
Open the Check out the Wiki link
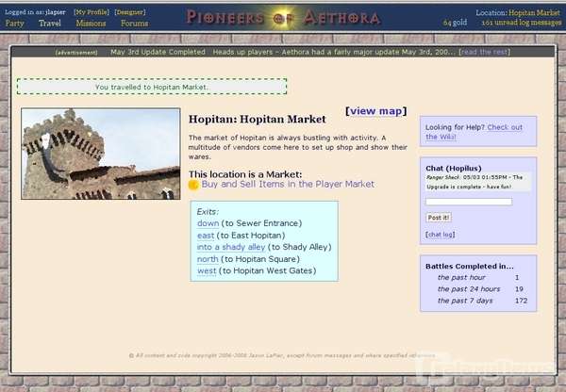pos(474,132)
